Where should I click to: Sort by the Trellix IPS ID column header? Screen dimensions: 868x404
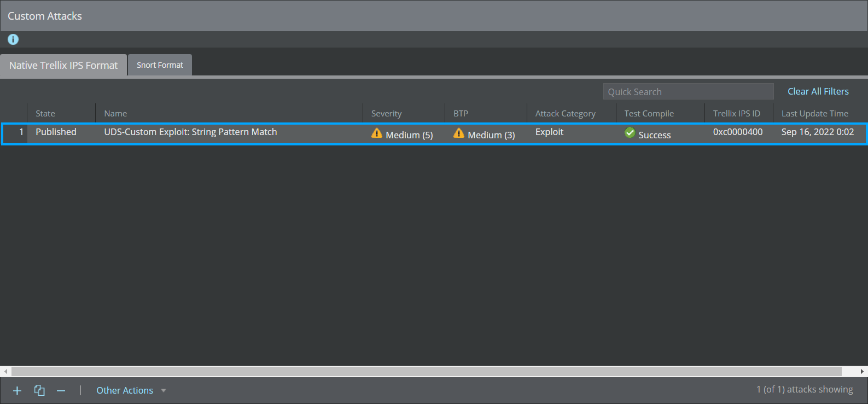[739, 113]
